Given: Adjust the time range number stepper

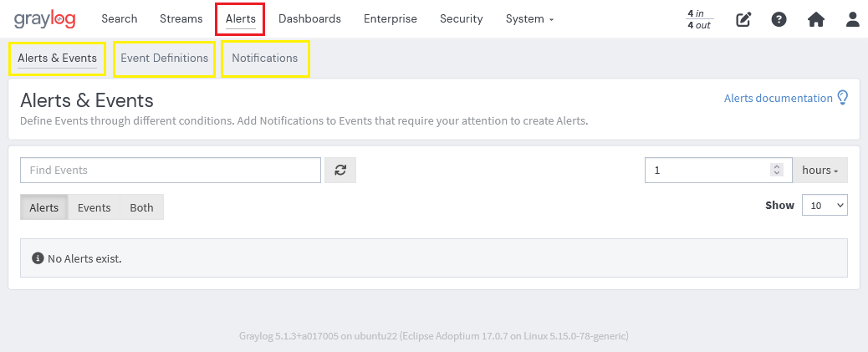Looking at the screenshot, I should pyautogui.click(x=777, y=170).
